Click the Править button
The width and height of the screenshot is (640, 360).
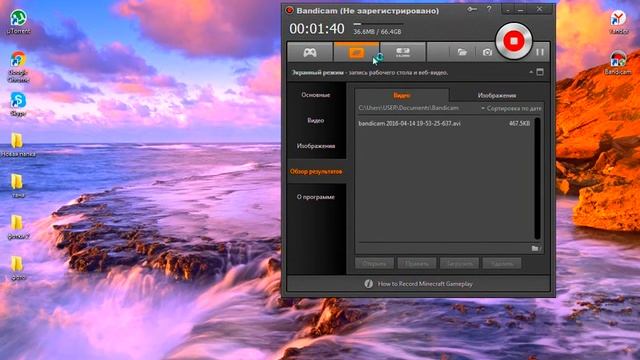[417, 263]
